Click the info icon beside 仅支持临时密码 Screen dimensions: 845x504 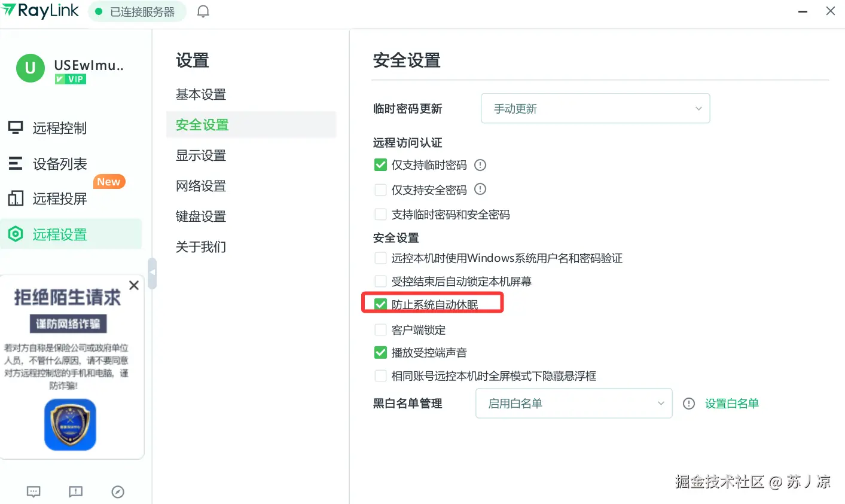click(480, 165)
